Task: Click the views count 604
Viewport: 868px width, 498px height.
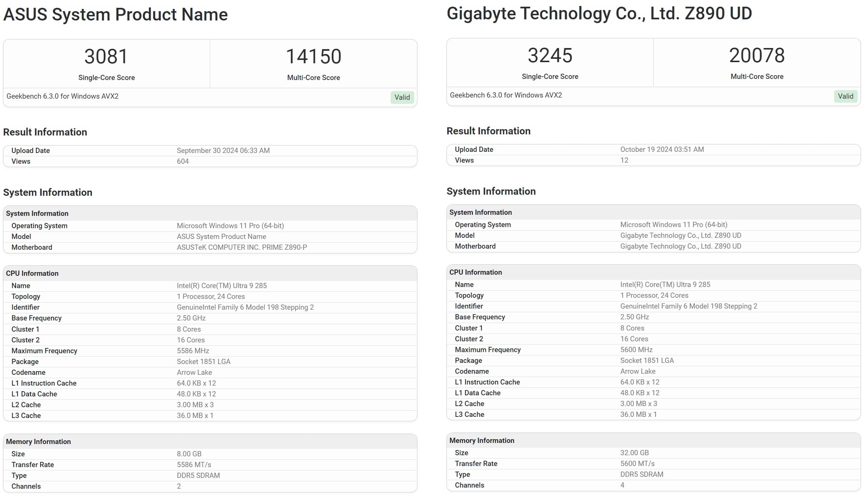Action: [x=183, y=161]
